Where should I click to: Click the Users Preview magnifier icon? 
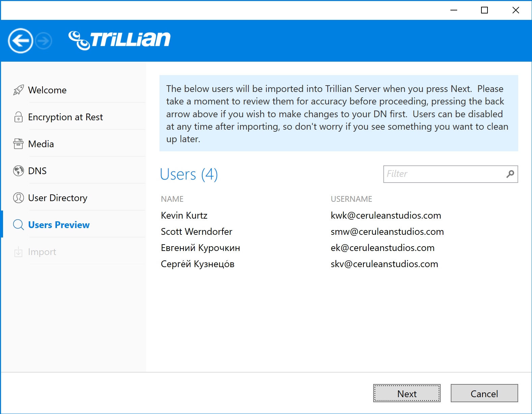pyautogui.click(x=19, y=225)
